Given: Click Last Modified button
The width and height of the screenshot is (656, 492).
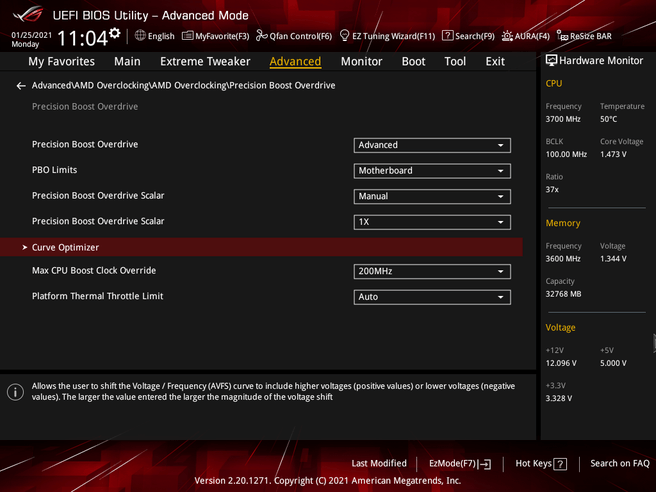Looking at the screenshot, I should (x=379, y=464).
